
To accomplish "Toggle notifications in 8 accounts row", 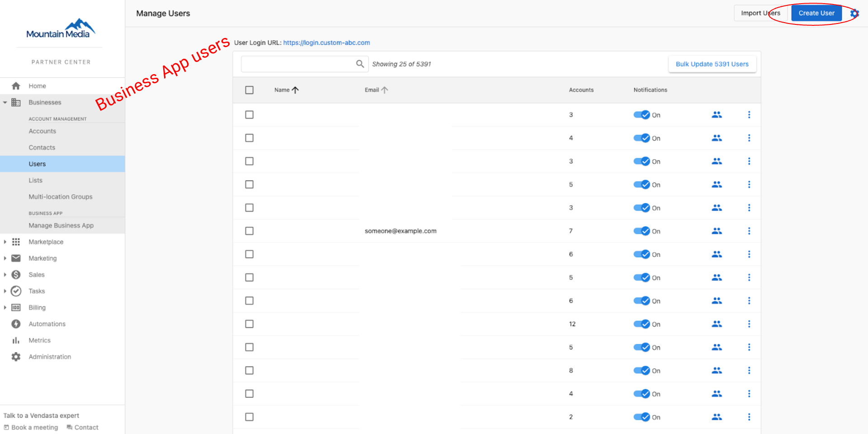I will coord(642,371).
